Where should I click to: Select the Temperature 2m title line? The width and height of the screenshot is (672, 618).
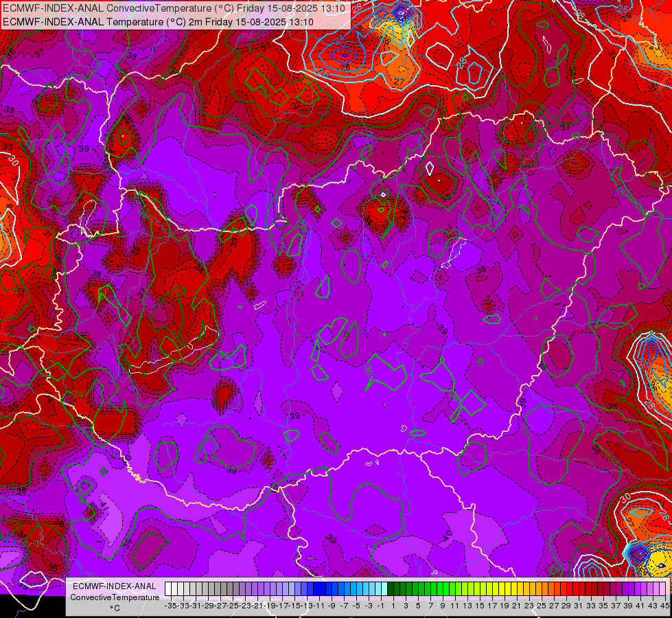(x=158, y=22)
